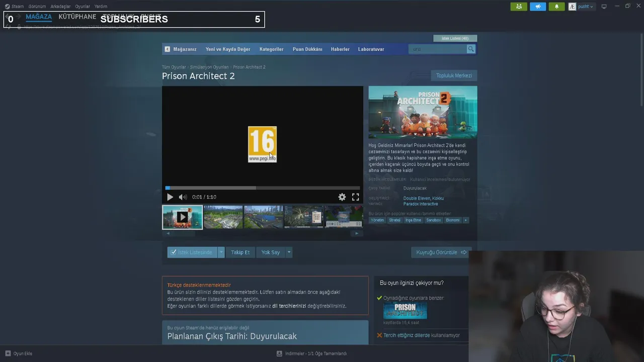Click the Kuyruğu Görüntüle button
The image size is (644, 362).
click(x=441, y=252)
